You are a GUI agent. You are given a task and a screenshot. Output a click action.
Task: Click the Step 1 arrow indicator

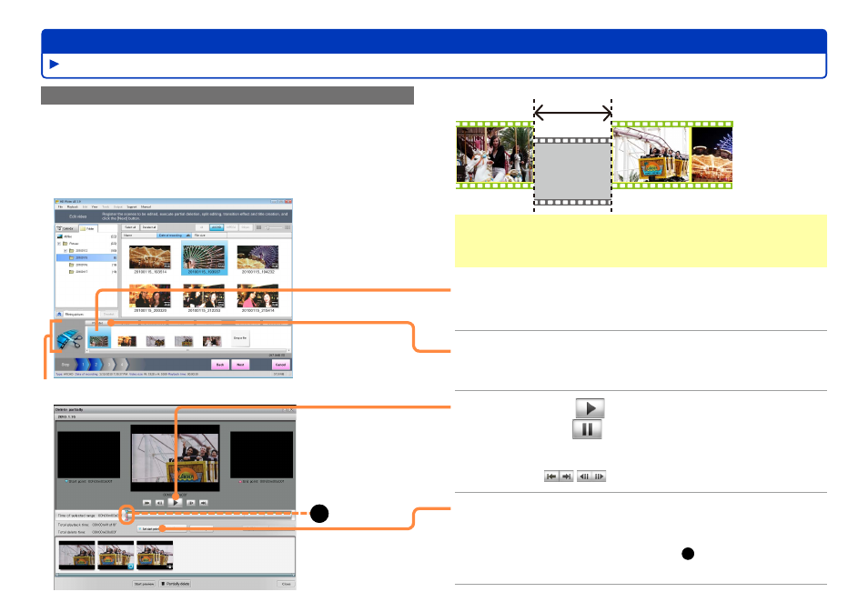click(x=83, y=365)
